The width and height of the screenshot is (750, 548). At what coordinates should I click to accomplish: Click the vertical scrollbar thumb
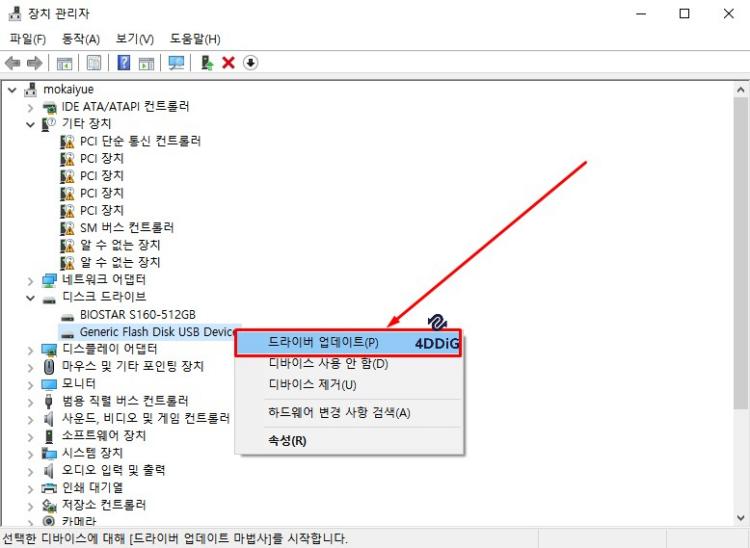pos(740,253)
